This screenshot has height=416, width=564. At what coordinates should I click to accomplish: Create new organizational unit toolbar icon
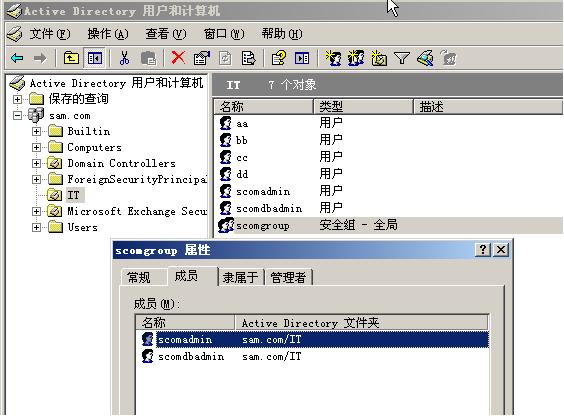(379, 58)
